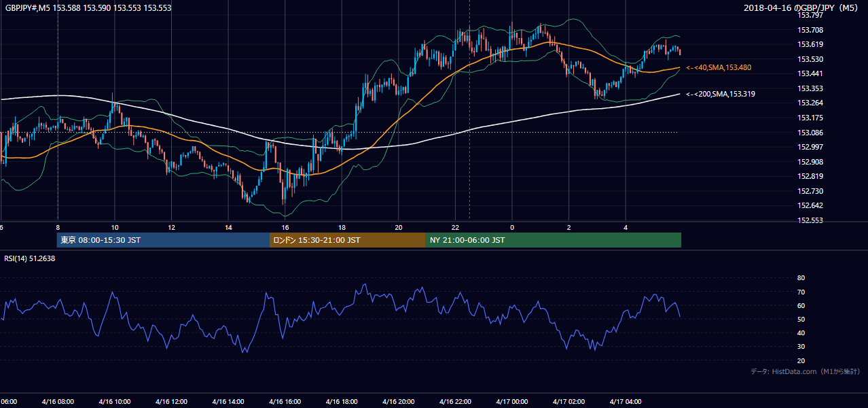Click price axis value 153.708
This screenshot has height=408, width=868.
click(810, 30)
